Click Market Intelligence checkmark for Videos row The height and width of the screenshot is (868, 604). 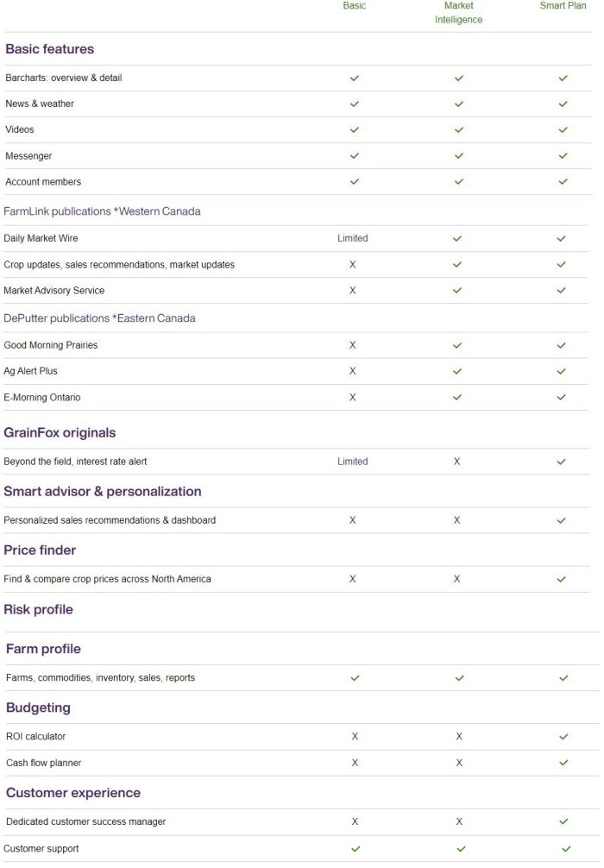pos(459,130)
